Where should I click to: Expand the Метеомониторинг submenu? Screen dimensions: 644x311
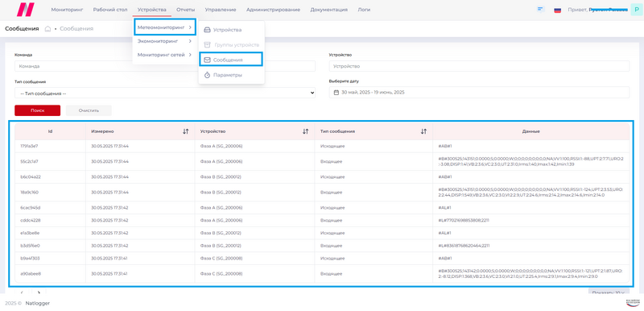tap(165, 27)
